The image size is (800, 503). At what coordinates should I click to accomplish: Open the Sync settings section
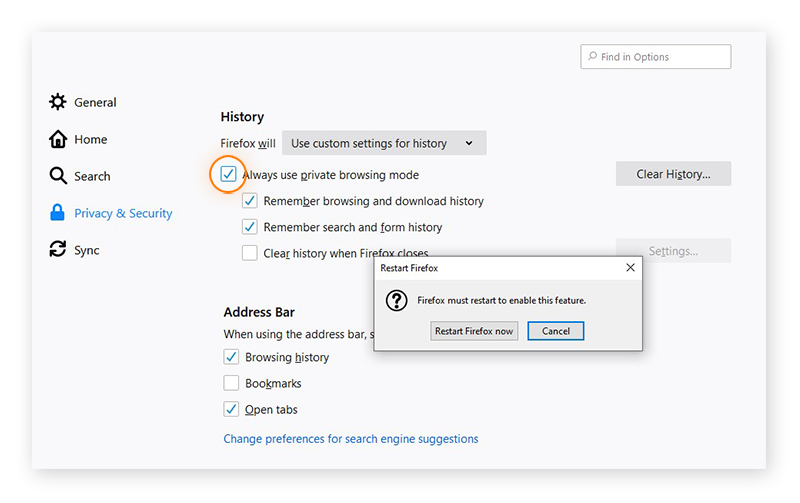(x=86, y=250)
